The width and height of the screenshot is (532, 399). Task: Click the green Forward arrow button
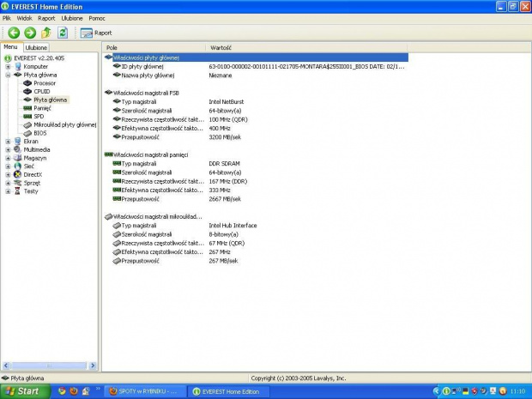pos(30,33)
